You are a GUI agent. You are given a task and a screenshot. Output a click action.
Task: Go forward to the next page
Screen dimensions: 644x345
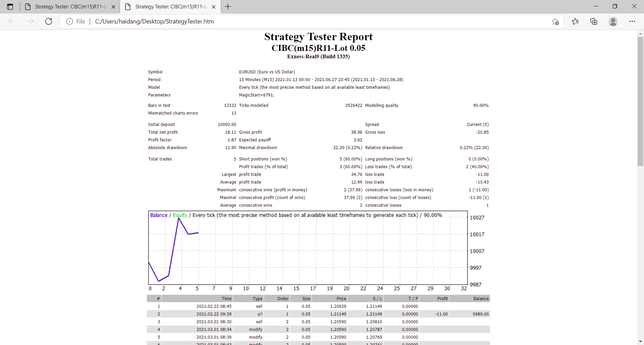coord(30,21)
